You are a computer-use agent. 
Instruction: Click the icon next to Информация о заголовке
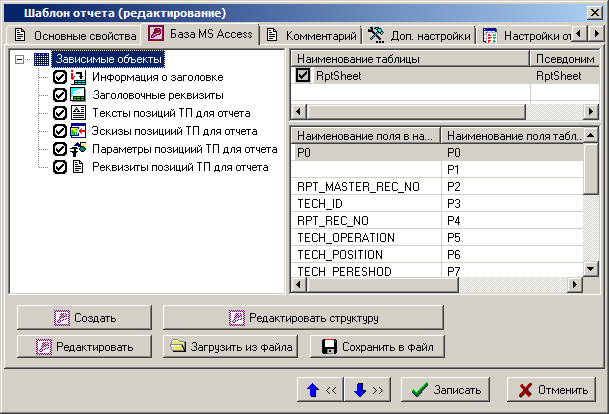(78, 77)
